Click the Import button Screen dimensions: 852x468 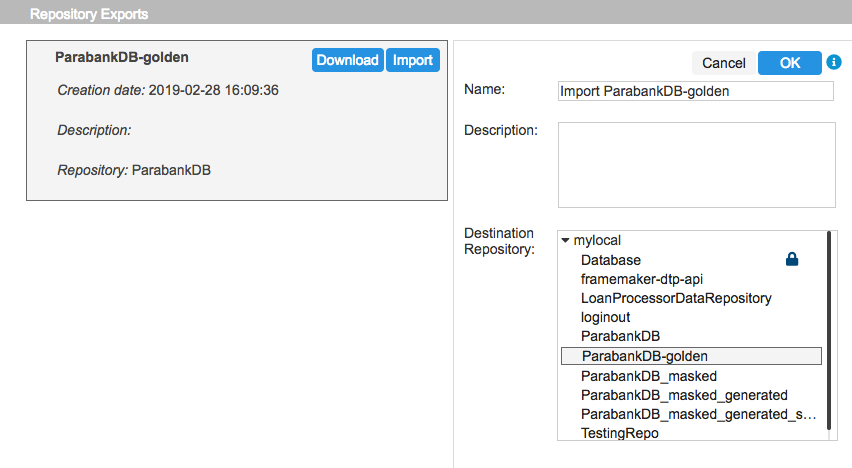point(413,60)
